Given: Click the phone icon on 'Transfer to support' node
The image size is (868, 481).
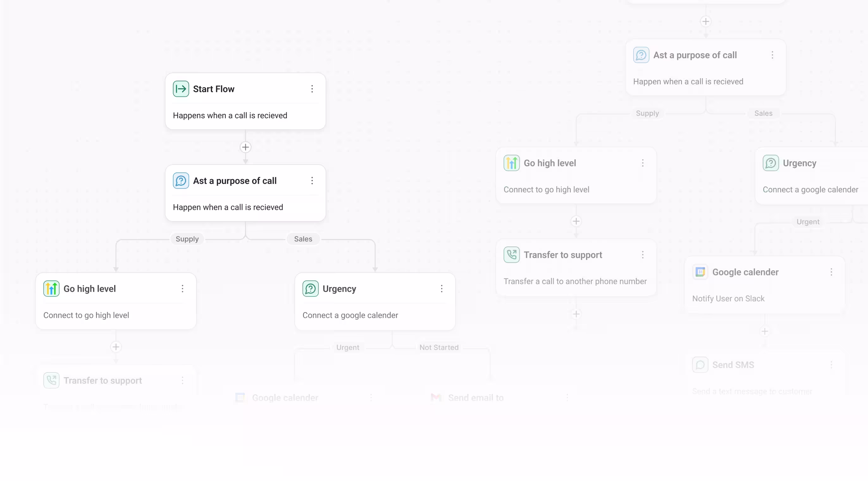Looking at the screenshot, I should (512, 255).
